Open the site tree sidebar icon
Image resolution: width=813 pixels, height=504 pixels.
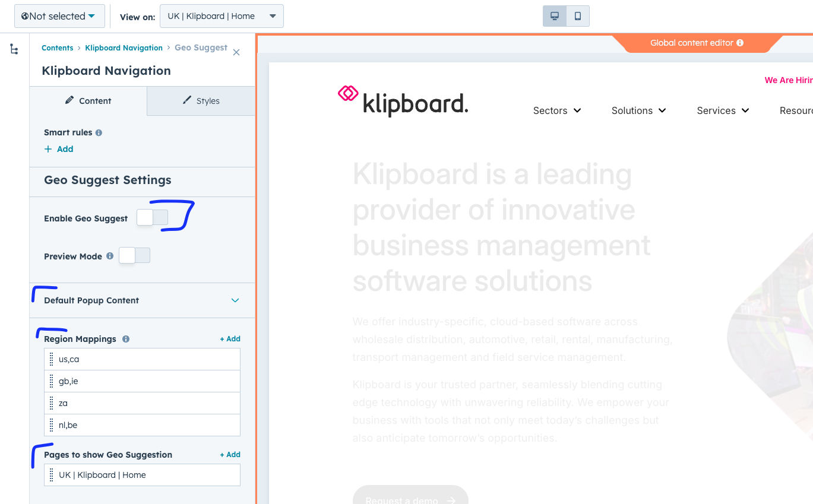pyautogui.click(x=14, y=49)
